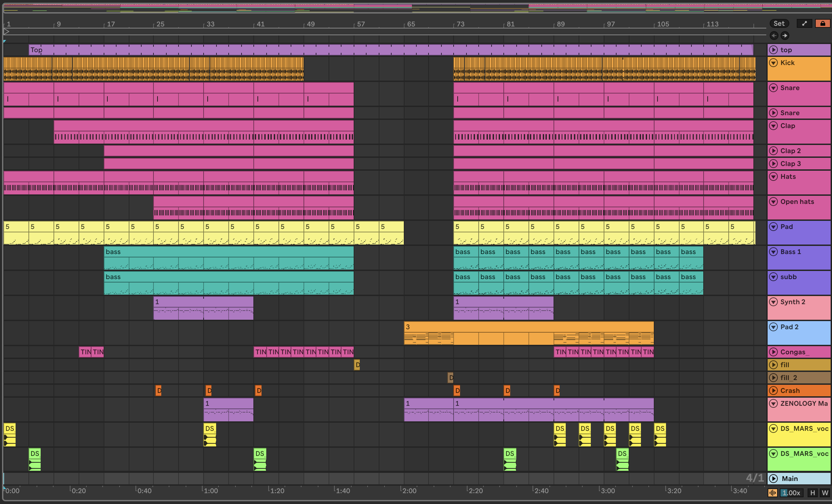
Task: Fold the Pad 2 track
Action: coord(773,327)
